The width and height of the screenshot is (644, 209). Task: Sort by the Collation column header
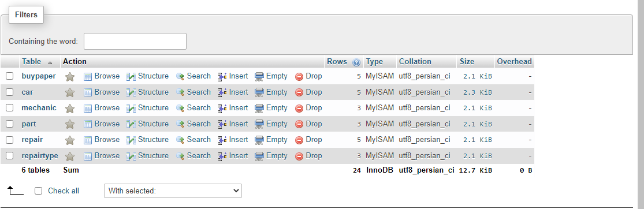[415, 62]
